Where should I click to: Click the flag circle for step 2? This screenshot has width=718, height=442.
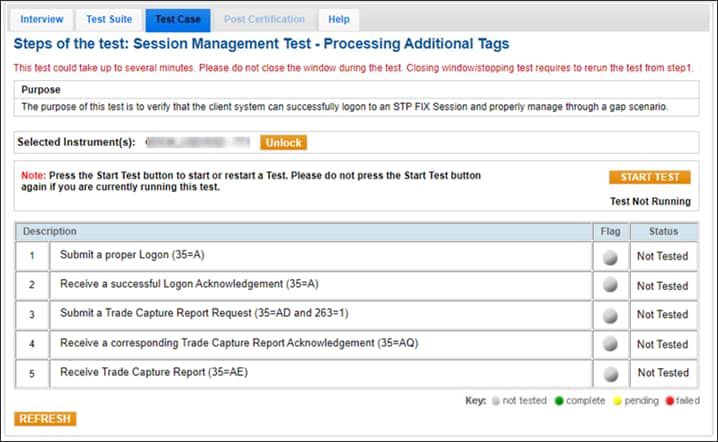click(610, 285)
